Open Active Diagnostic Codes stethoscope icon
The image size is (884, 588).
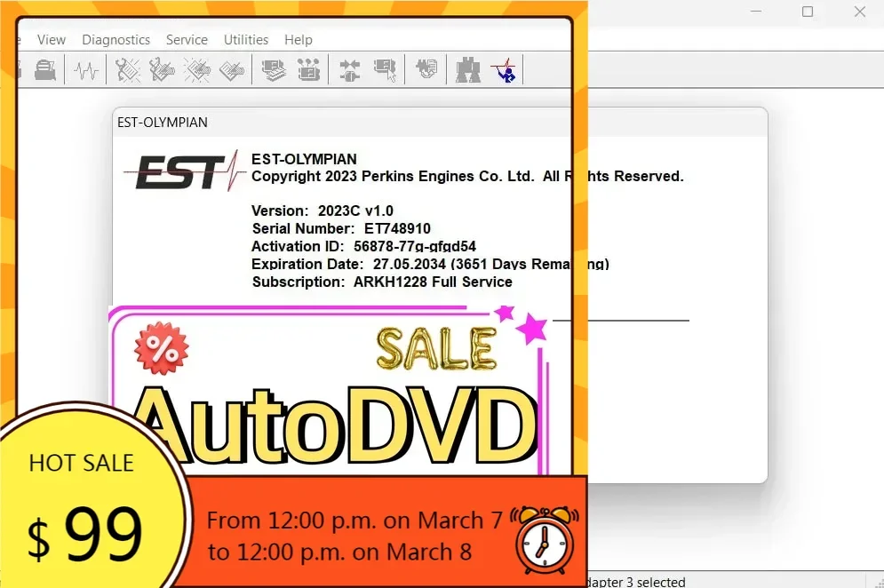(127, 70)
